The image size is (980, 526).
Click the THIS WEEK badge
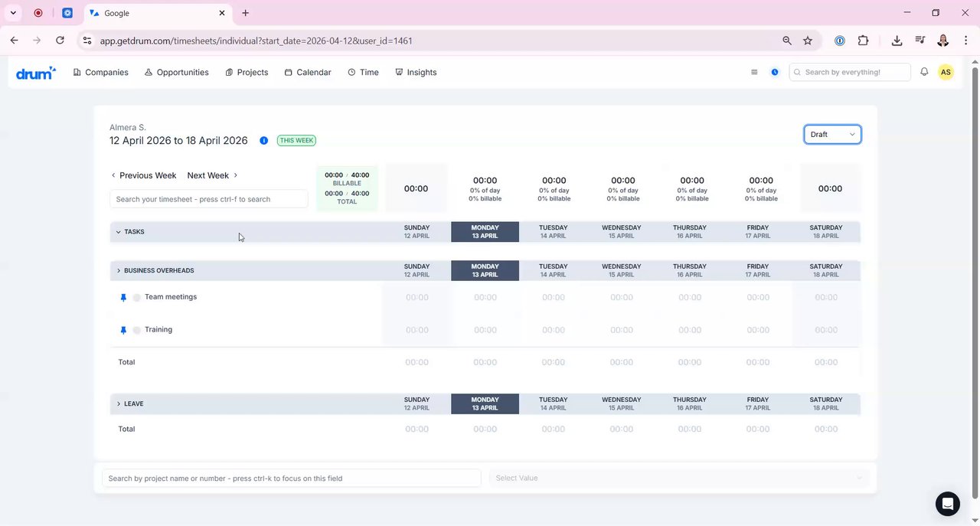(296, 141)
